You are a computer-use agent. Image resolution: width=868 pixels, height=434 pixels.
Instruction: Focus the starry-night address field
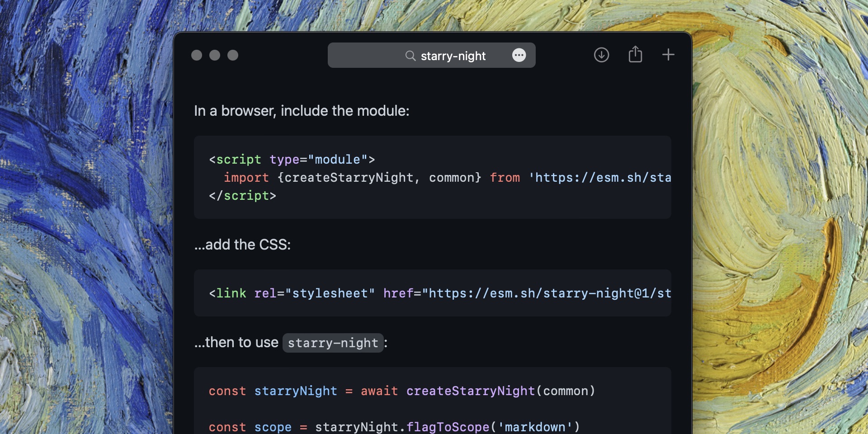(x=431, y=55)
